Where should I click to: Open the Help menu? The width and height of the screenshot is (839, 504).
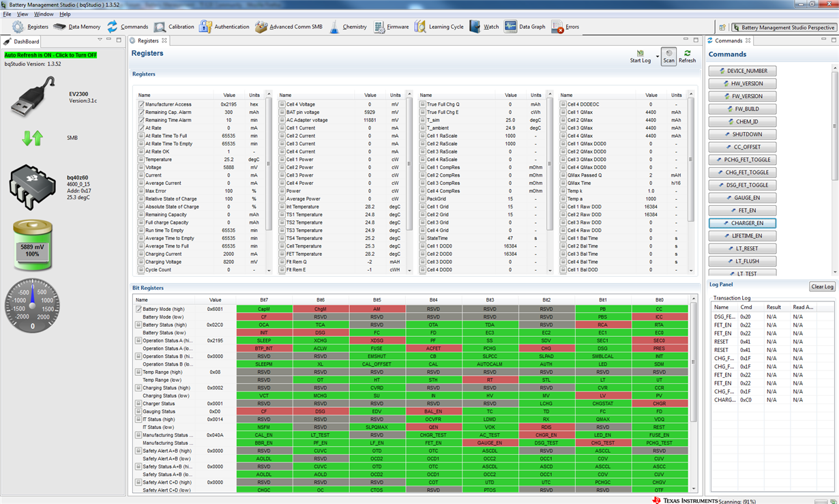tap(65, 14)
